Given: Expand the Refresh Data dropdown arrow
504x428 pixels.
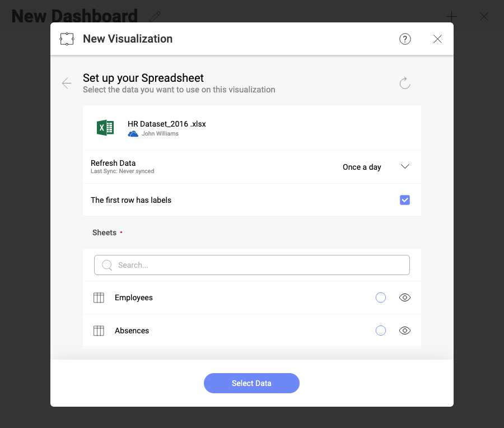Looking at the screenshot, I should coord(405,167).
